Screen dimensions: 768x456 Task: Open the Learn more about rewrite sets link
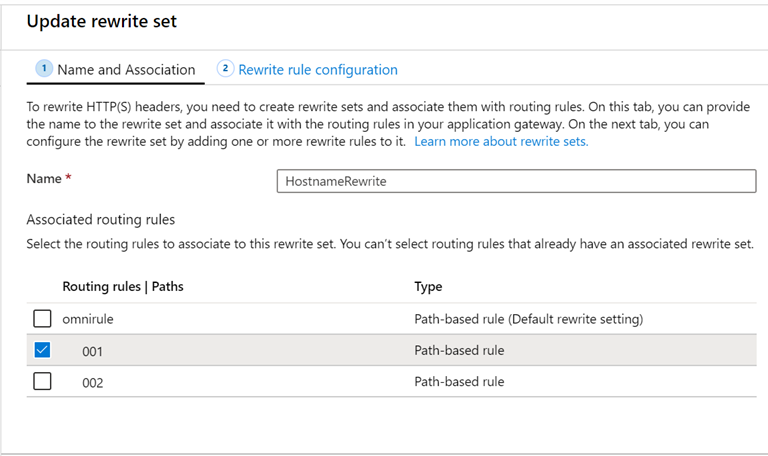click(501, 142)
